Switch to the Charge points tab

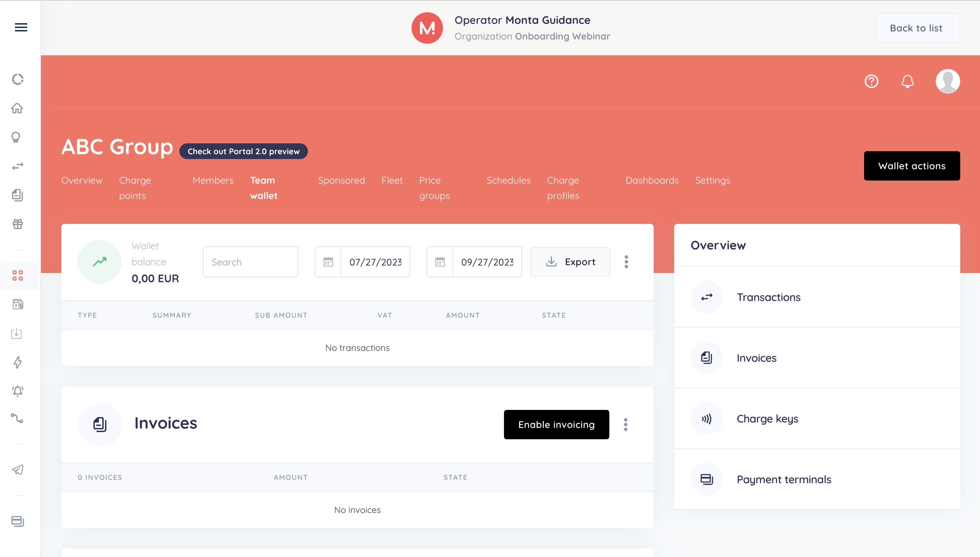[135, 188]
